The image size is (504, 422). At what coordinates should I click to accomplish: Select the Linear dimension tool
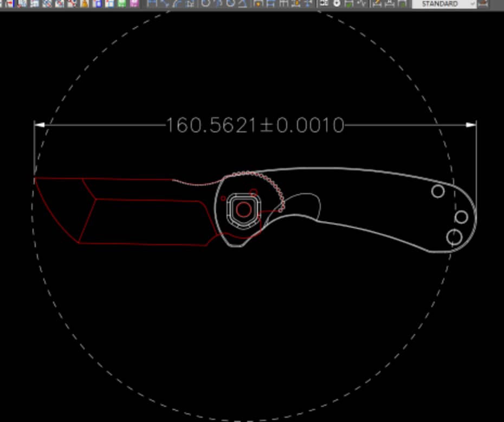point(152,3)
